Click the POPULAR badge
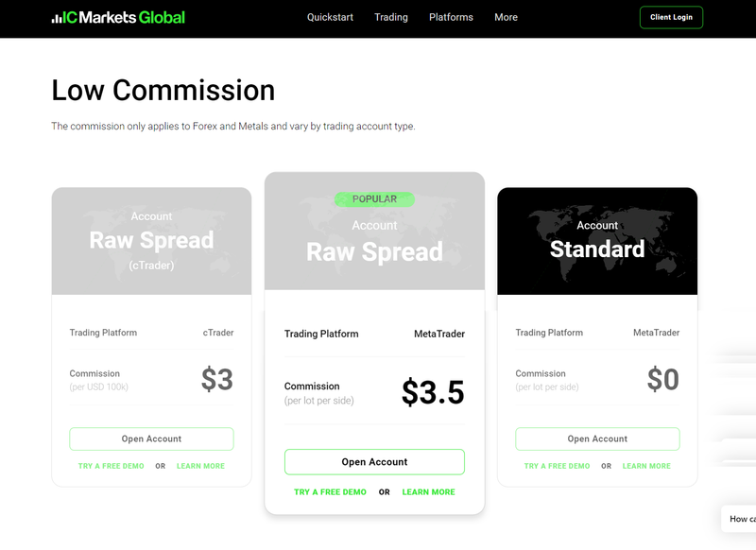This screenshot has height=550, width=756. (374, 199)
